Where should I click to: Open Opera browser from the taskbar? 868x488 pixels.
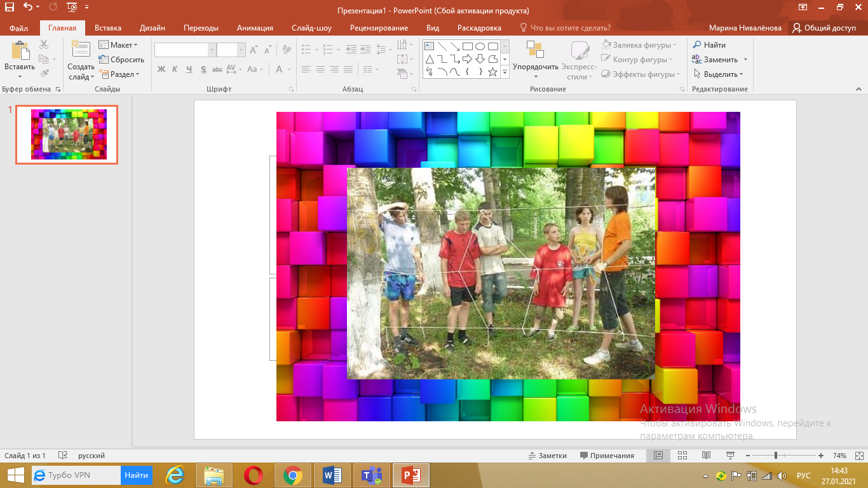(254, 475)
